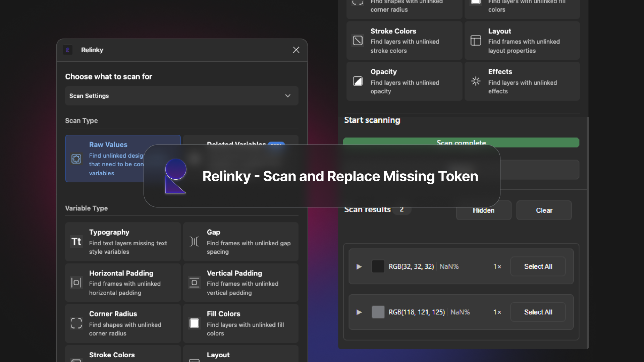Select the Stroke Colors option in right panel
This screenshot has height=362, width=644.
tap(404, 41)
